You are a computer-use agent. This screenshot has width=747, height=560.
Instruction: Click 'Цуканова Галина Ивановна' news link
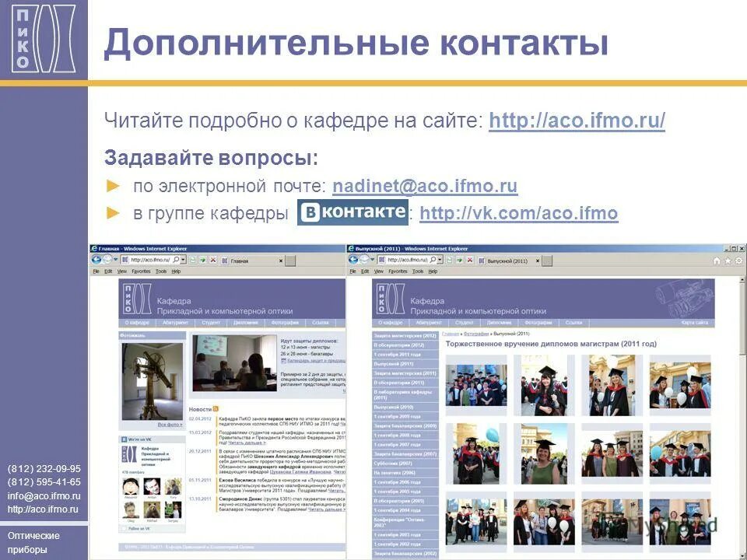click(x=300, y=471)
